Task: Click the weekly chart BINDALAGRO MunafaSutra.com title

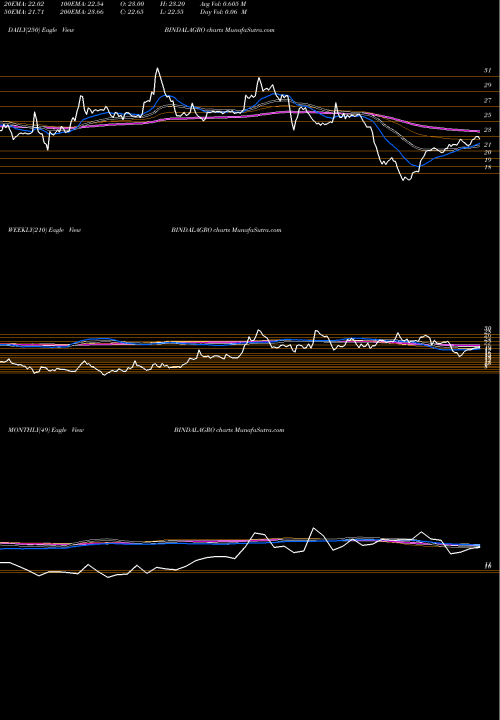Action: coord(226,230)
